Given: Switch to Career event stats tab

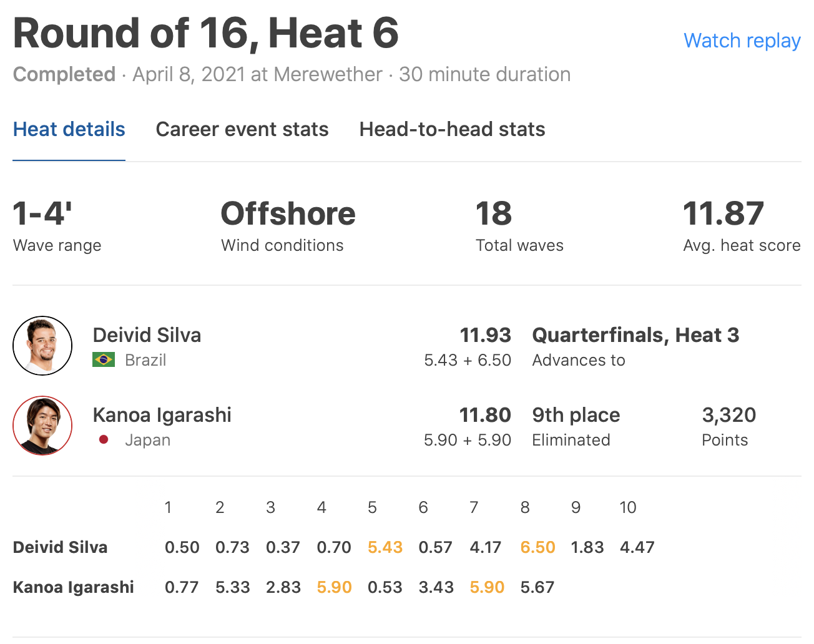Looking at the screenshot, I should pyautogui.click(x=242, y=129).
